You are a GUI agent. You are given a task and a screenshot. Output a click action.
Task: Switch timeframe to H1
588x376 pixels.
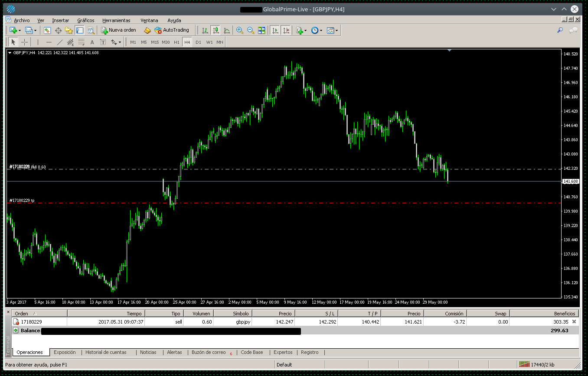pos(176,42)
